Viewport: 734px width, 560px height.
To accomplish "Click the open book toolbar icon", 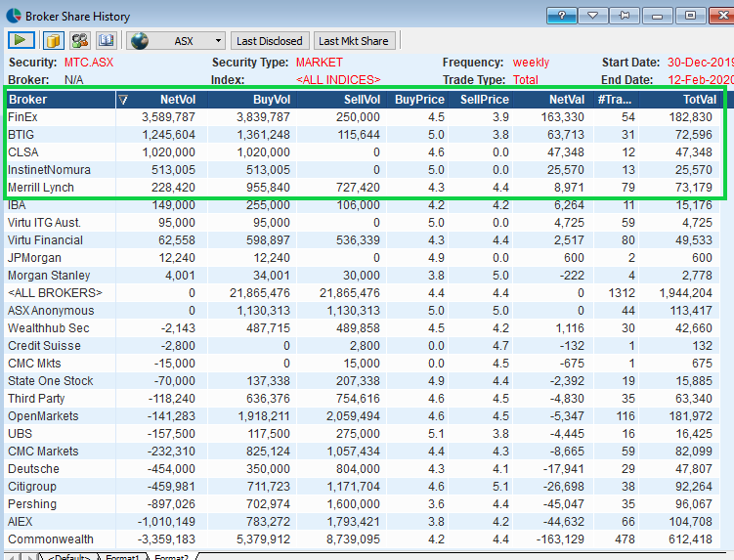I will [107, 40].
